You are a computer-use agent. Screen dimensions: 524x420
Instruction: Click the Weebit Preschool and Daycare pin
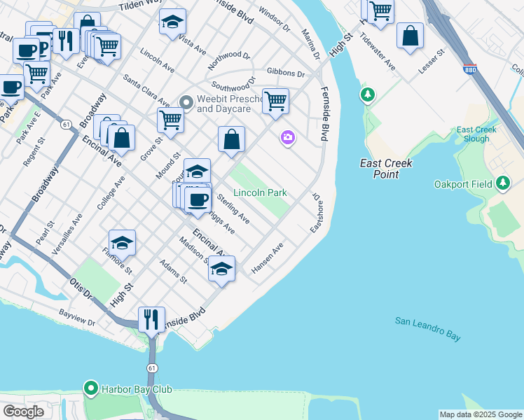[186, 103]
